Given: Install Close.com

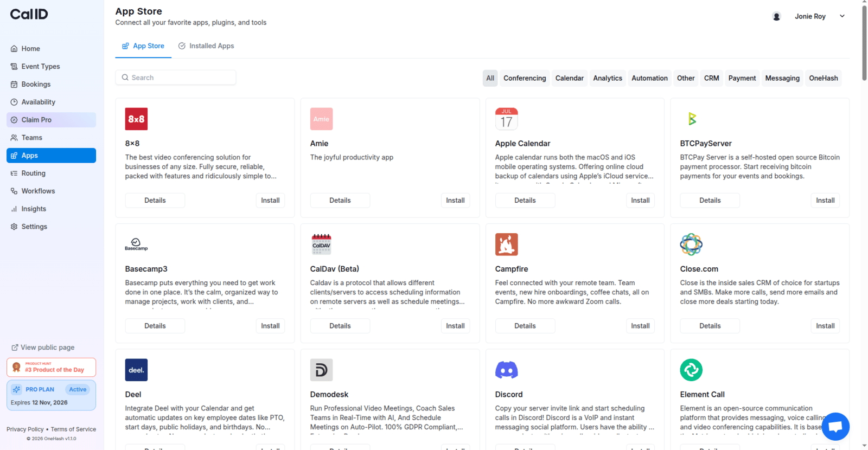Looking at the screenshot, I should [825, 326].
